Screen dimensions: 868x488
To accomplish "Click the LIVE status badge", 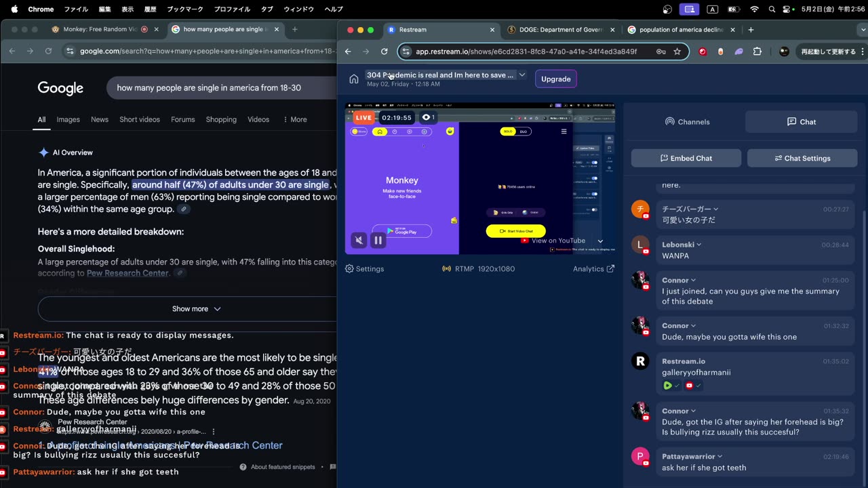I will [363, 117].
